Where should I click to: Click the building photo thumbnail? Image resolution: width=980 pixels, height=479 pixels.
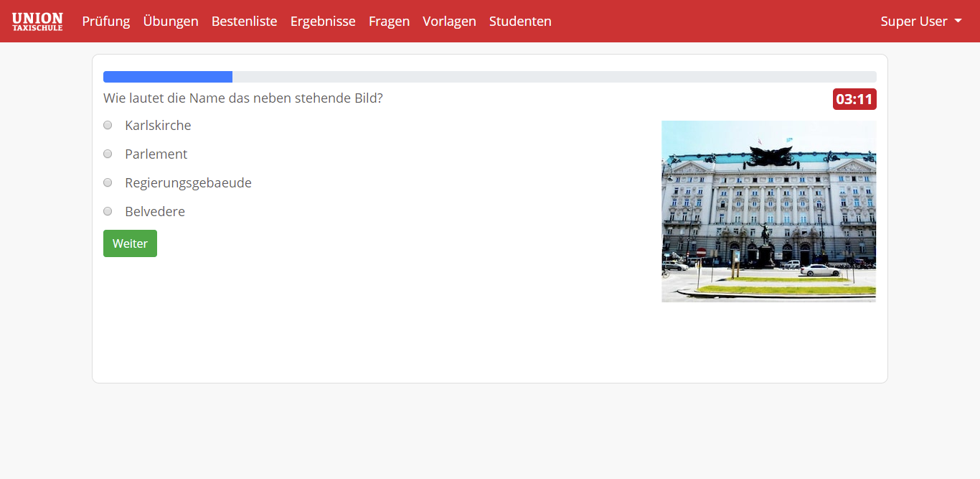click(x=768, y=211)
